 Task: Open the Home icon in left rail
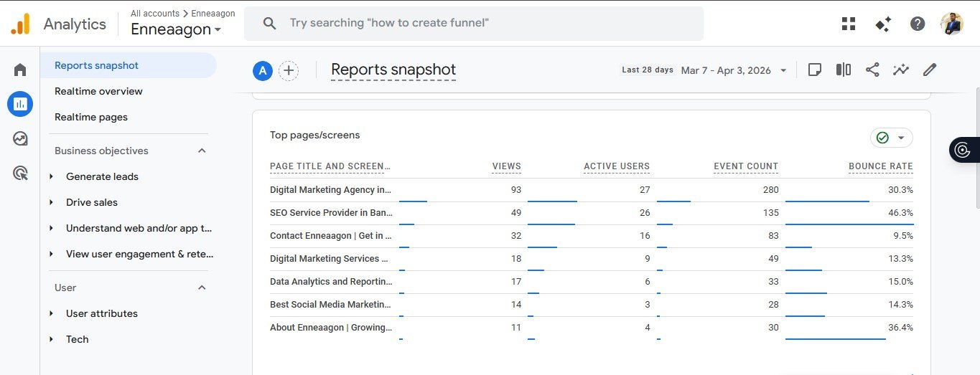click(x=20, y=70)
